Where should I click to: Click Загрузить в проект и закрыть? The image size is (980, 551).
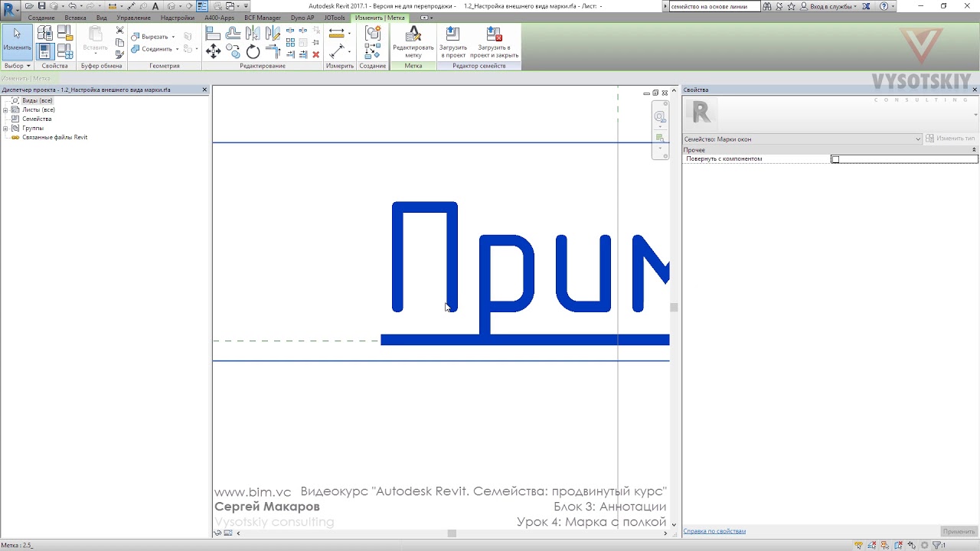tap(494, 42)
